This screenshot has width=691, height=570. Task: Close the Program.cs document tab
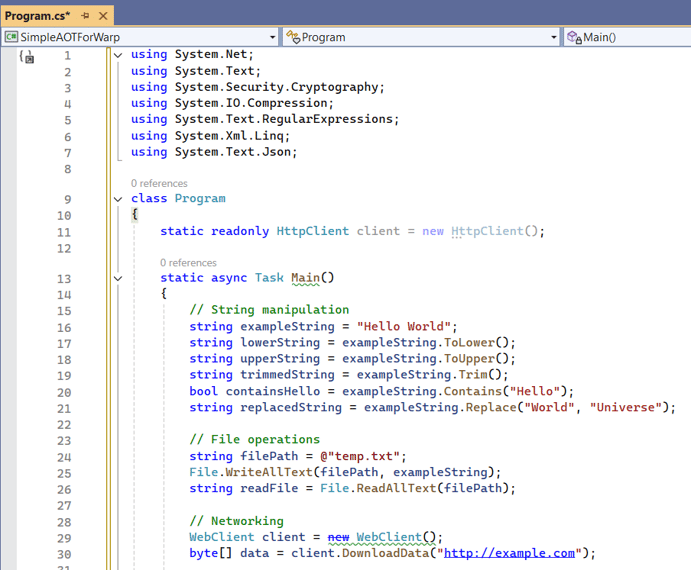click(x=103, y=16)
